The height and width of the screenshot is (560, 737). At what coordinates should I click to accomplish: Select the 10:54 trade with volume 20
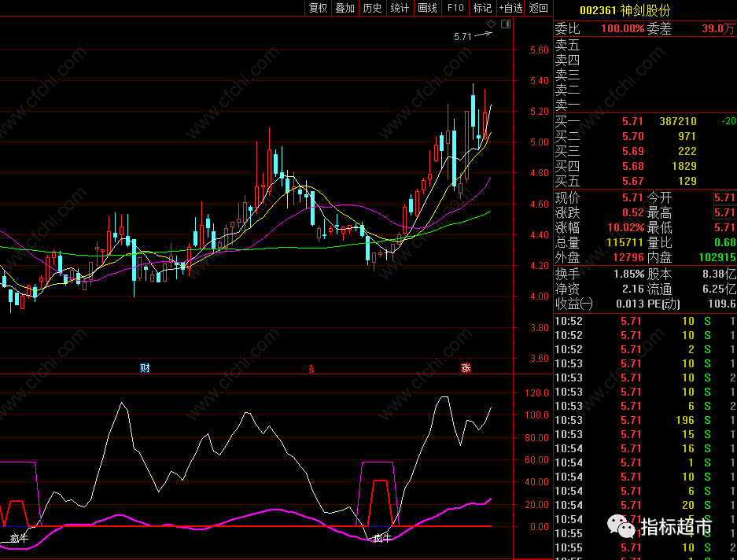(x=645, y=505)
